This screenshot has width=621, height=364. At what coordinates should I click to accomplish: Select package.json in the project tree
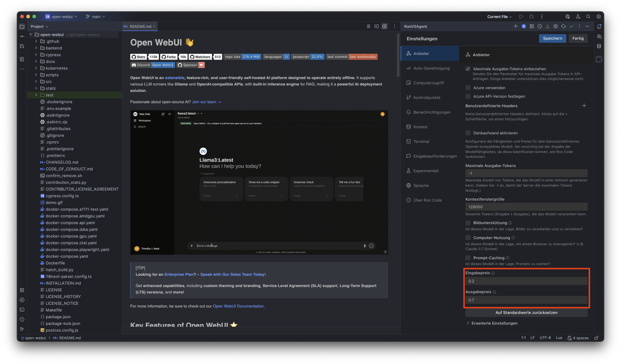click(x=58, y=317)
